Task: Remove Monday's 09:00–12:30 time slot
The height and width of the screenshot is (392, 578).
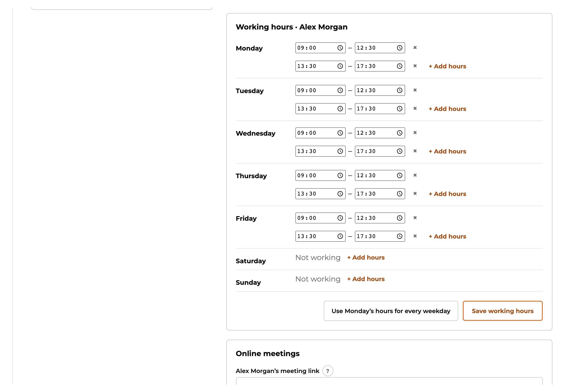Action: point(415,48)
